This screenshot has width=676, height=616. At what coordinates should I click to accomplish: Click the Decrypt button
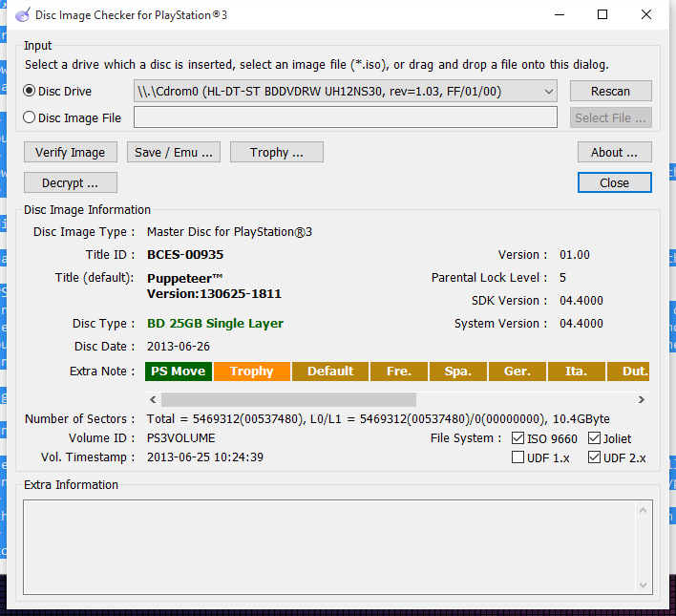(71, 183)
